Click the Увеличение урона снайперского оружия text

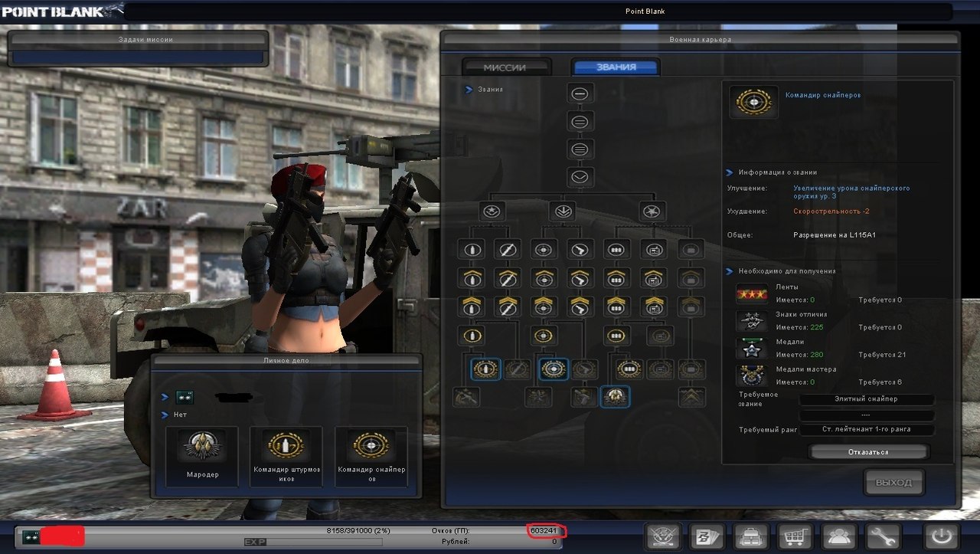tap(851, 192)
